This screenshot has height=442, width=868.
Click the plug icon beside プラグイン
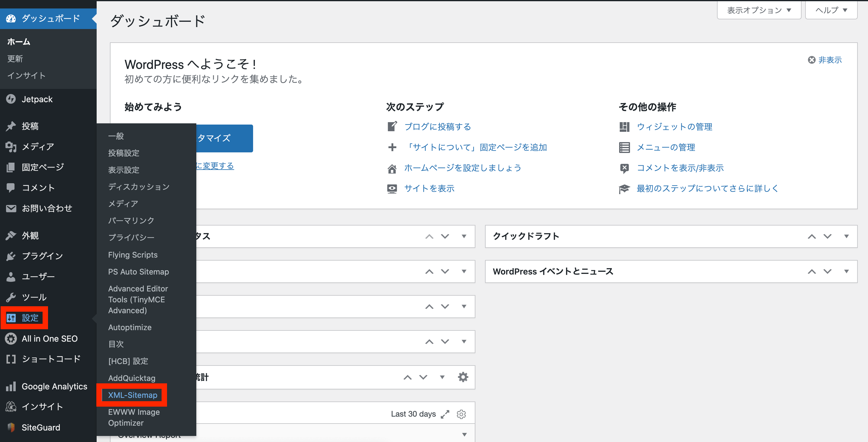pos(11,256)
